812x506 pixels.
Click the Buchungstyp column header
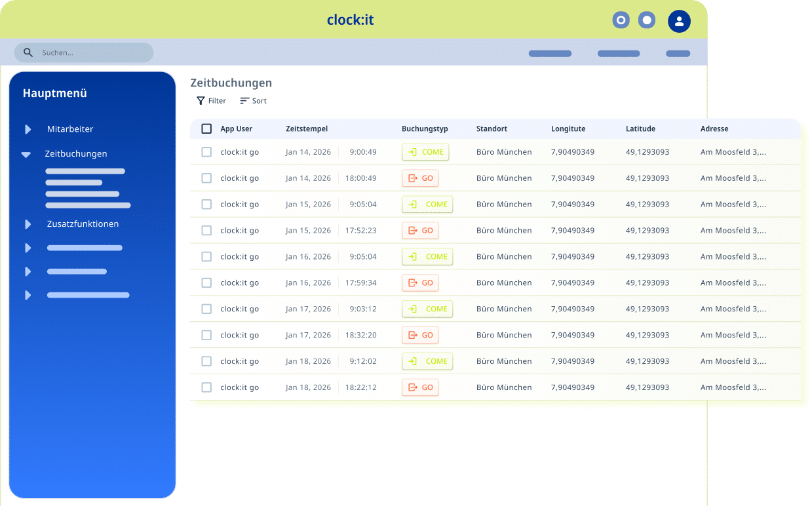point(425,129)
